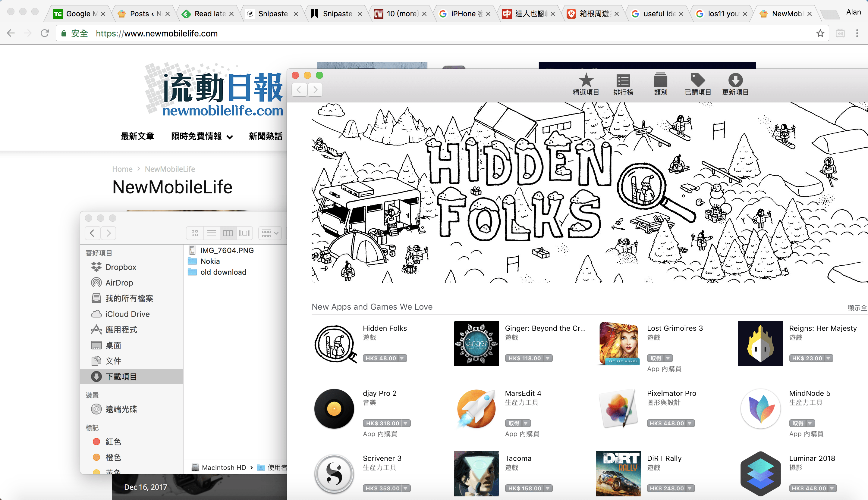Expand price dropdown arrow for Ginger
This screenshot has width=868, height=500.
tap(548, 358)
